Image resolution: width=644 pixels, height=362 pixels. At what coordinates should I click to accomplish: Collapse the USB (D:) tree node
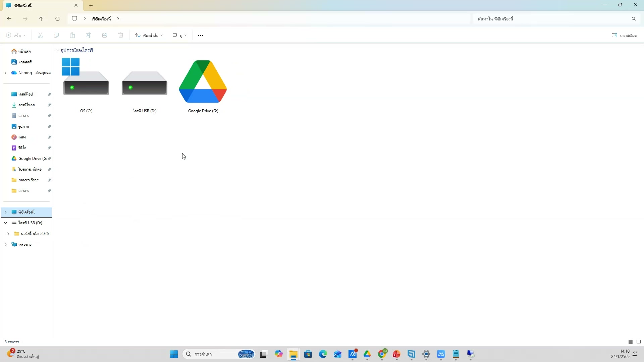(x=6, y=223)
